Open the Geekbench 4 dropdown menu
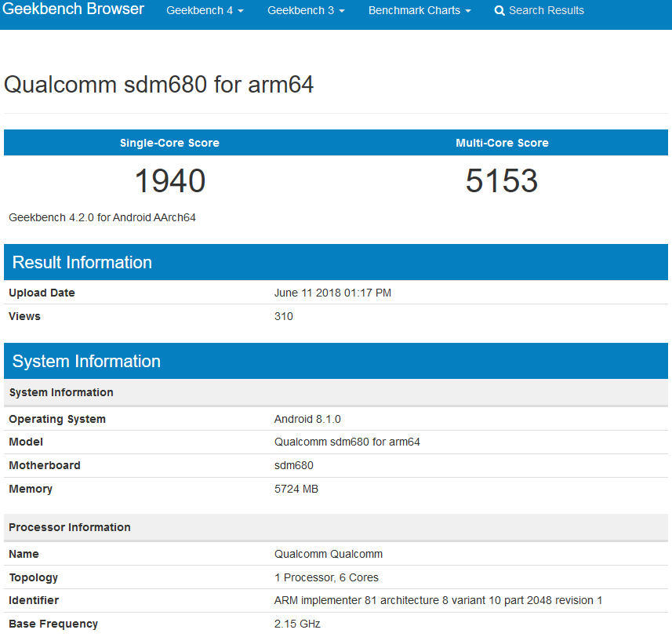Viewport: 672px width, 637px height. click(205, 11)
